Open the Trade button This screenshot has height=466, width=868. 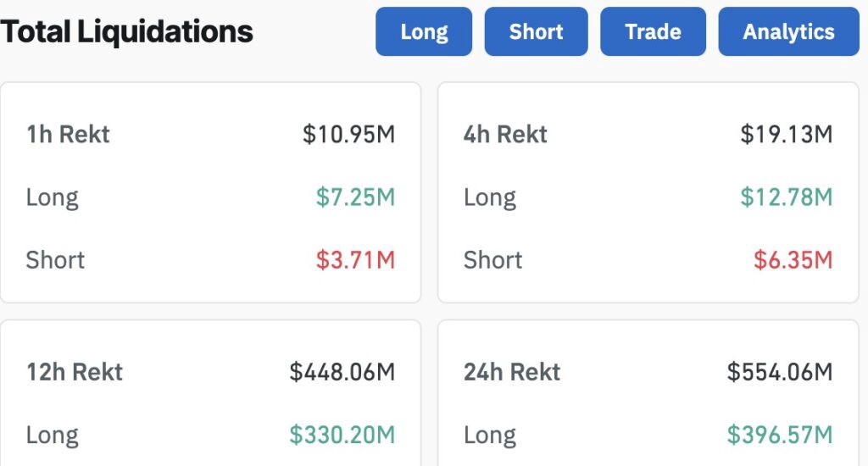tap(653, 32)
